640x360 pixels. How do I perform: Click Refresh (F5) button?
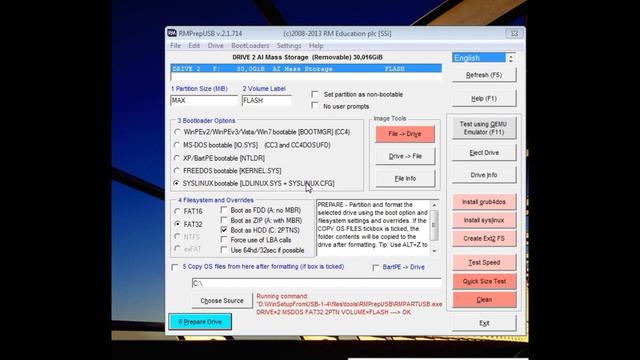coord(484,75)
